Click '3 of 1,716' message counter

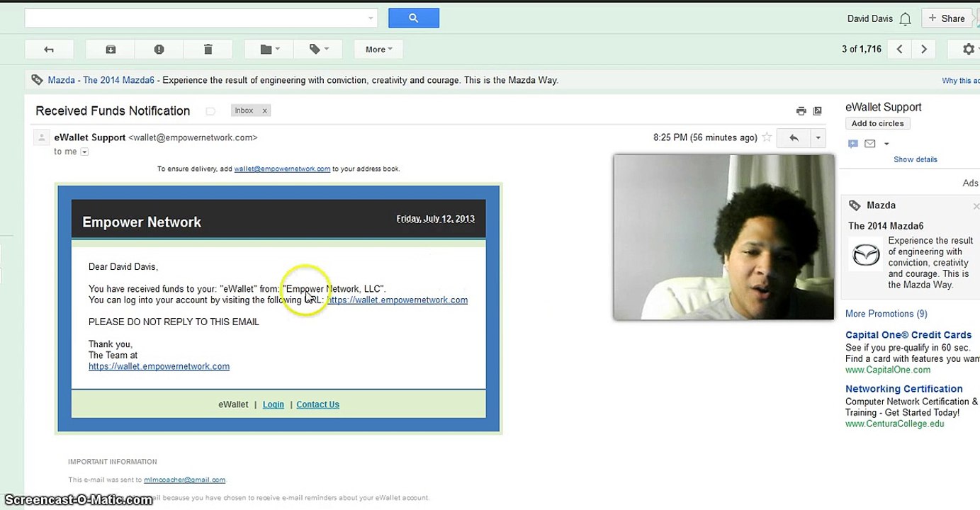click(862, 50)
